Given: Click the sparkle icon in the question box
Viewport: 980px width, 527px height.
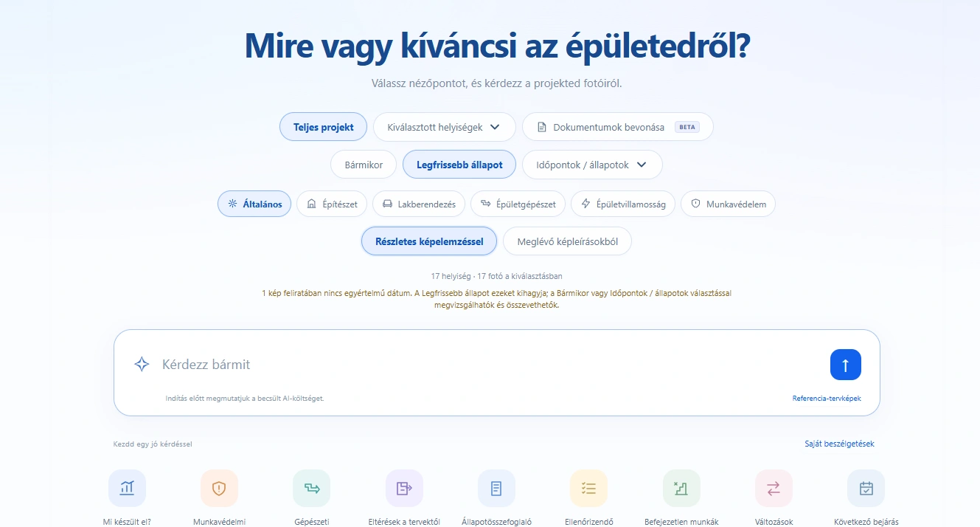Looking at the screenshot, I should click(142, 364).
